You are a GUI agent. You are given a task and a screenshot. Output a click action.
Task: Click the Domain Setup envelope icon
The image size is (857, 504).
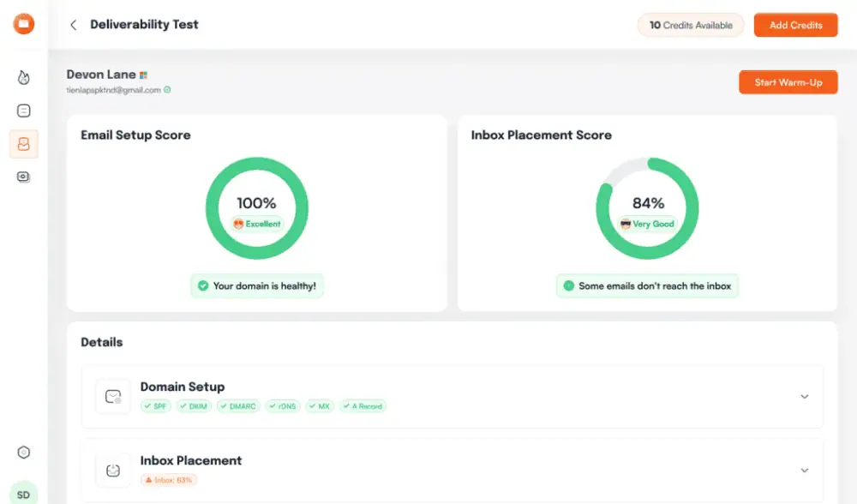113,397
